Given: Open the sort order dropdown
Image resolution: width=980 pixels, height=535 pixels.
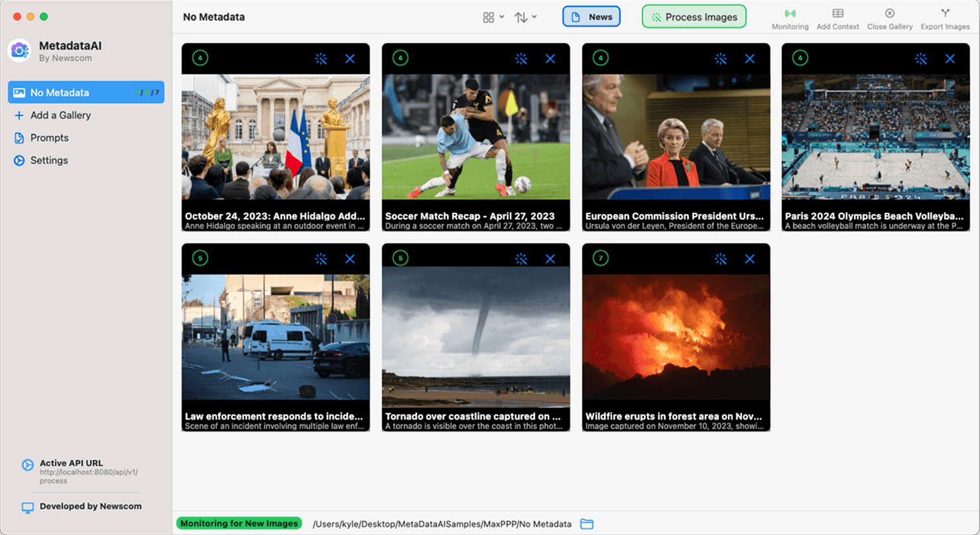Looking at the screenshot, I should pyautogui.click(x=525, y=17).
